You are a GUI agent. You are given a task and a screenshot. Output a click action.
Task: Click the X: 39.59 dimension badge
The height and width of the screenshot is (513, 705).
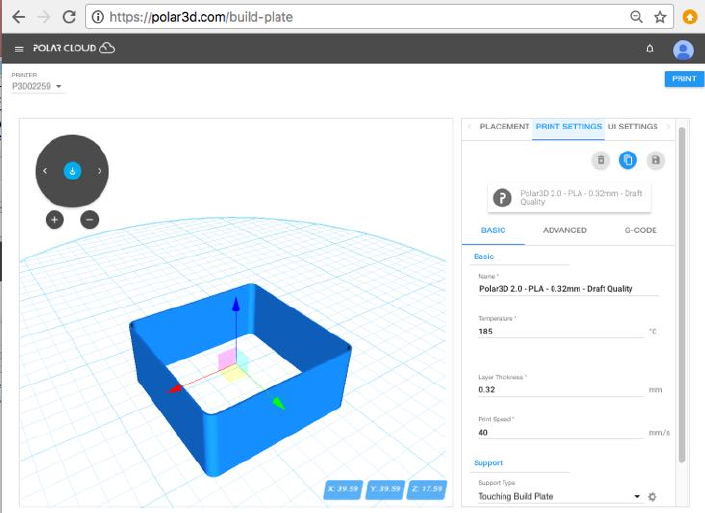pos(343,489)
